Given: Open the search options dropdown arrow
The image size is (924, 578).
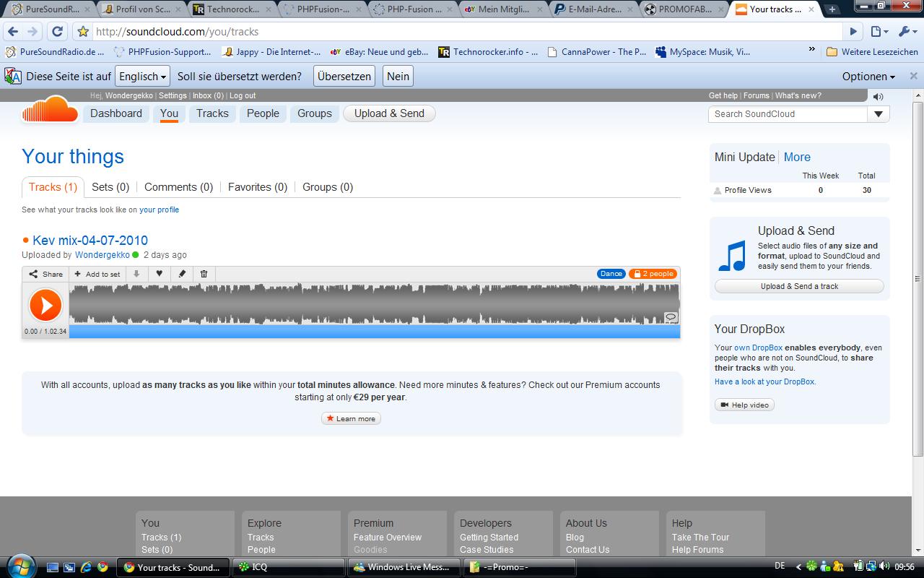Looking at the screenshot, I should coord(879,113).
